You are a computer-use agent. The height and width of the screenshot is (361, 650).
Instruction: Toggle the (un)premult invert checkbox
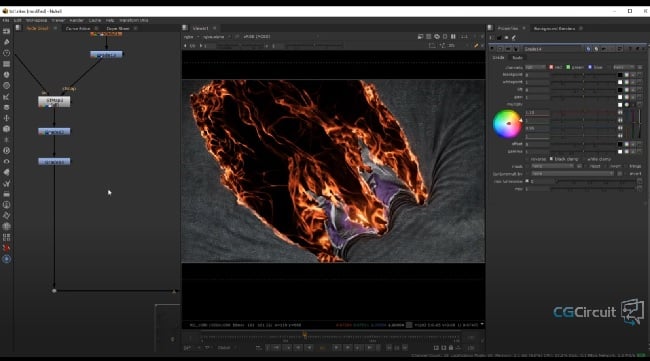click(626, 174)
